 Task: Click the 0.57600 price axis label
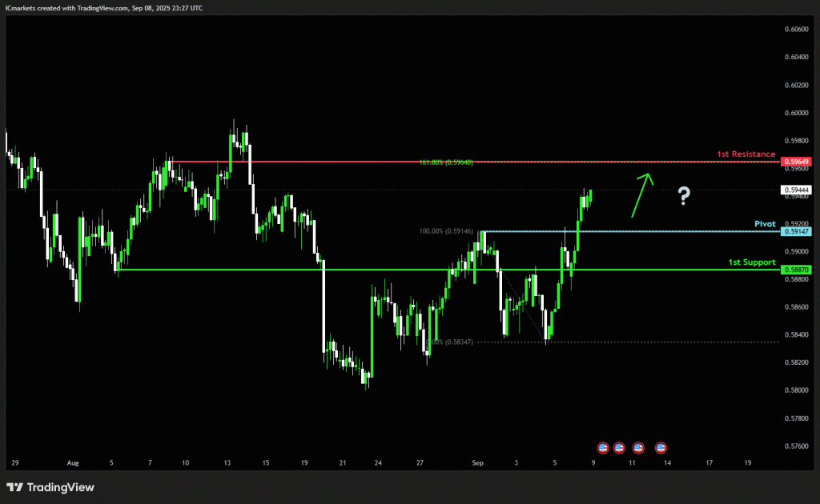[797, 446]
